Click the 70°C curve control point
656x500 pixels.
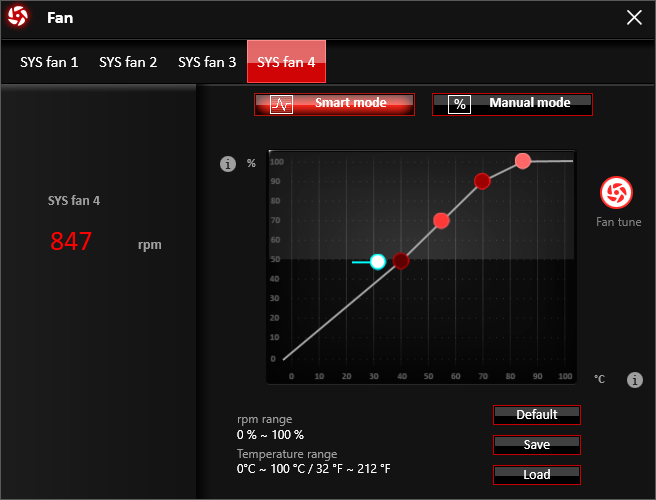(482, 181)
